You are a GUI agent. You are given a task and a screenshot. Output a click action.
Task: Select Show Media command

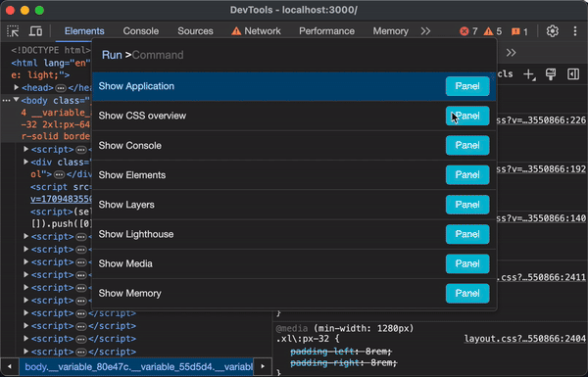click(294, 263)
